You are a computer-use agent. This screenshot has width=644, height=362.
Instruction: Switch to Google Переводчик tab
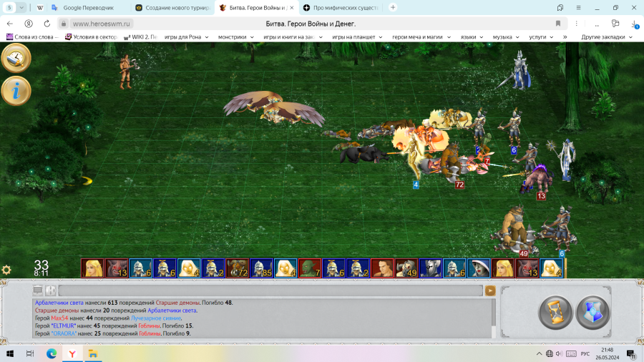(x=88, y=8)
